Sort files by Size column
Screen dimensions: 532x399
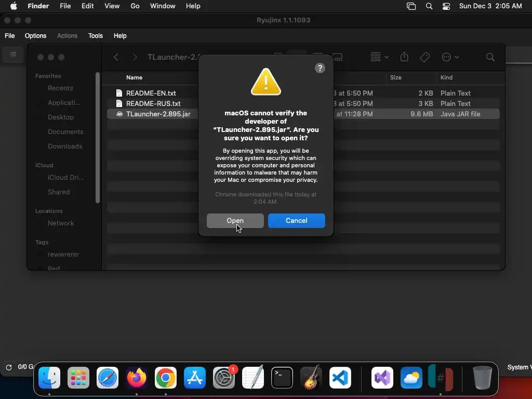point(395,77)
